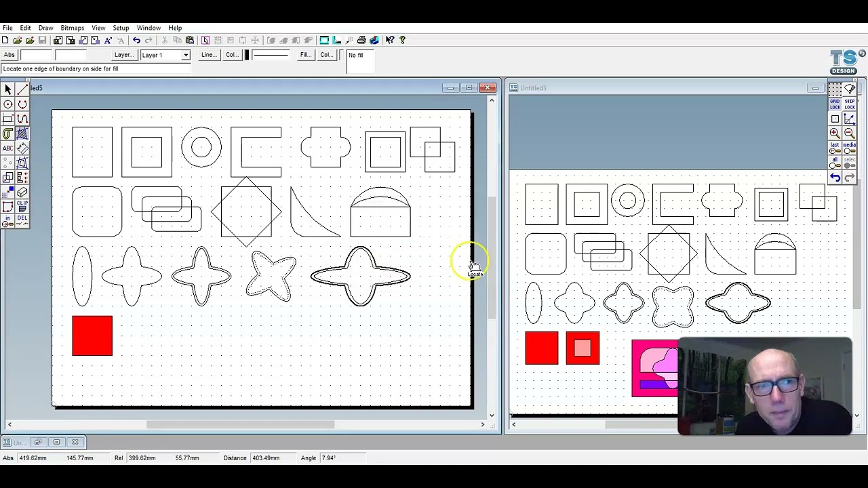Click the vertical scrollbar of left drawing window
Image resolution: width=868 pixels, height=488 pixels.
click(x=492, y=256)
